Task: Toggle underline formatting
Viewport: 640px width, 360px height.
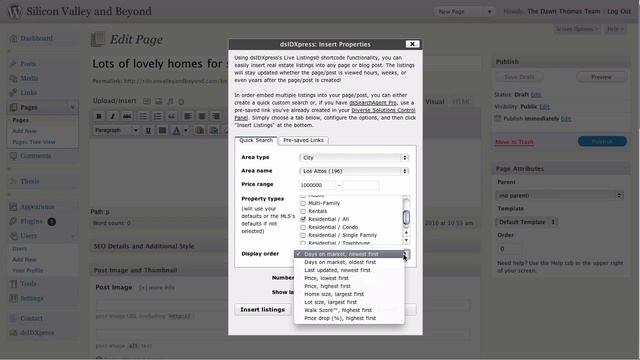Action: 148,131
